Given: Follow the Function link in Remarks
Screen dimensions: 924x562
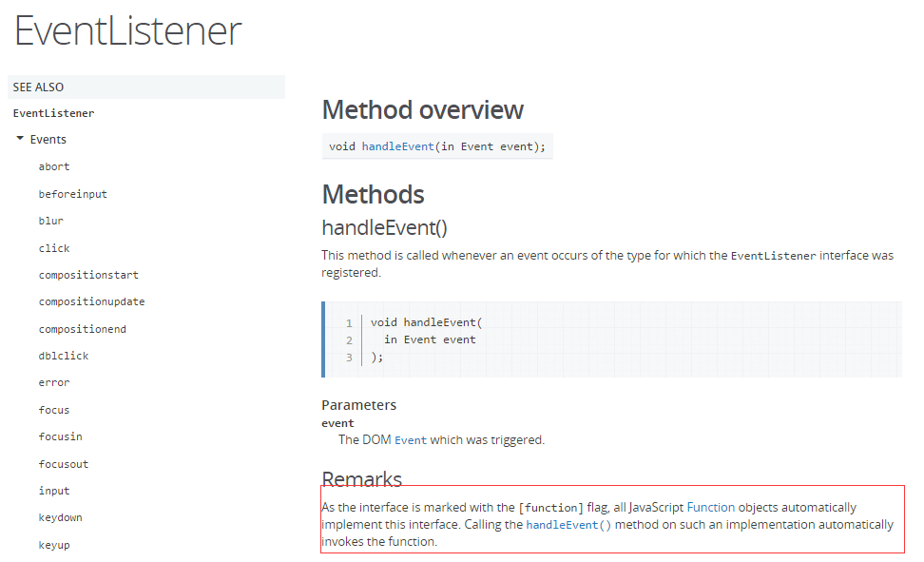Looking at the screenshot, I should tap(711, 507).
